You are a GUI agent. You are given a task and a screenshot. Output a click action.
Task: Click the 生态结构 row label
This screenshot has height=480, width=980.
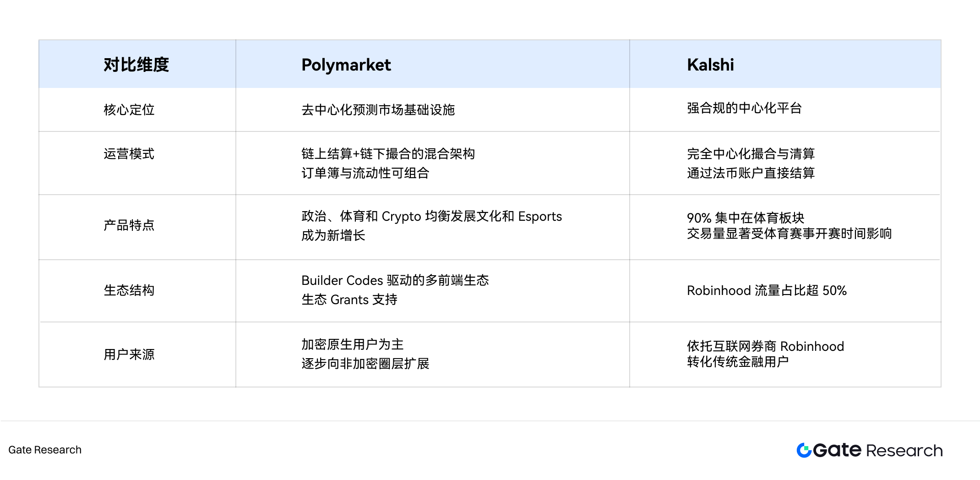tap(129, 290)
